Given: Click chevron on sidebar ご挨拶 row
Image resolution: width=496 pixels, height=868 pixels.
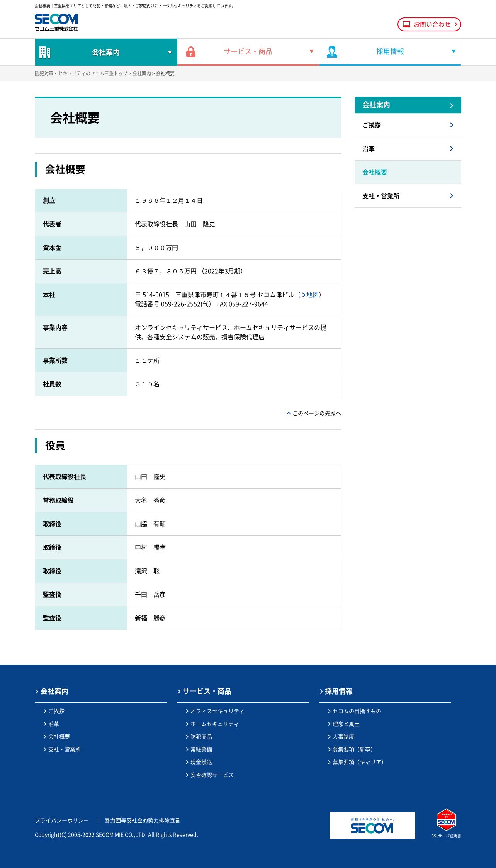Looking at the screenshot, I should [x=452, y=125].
